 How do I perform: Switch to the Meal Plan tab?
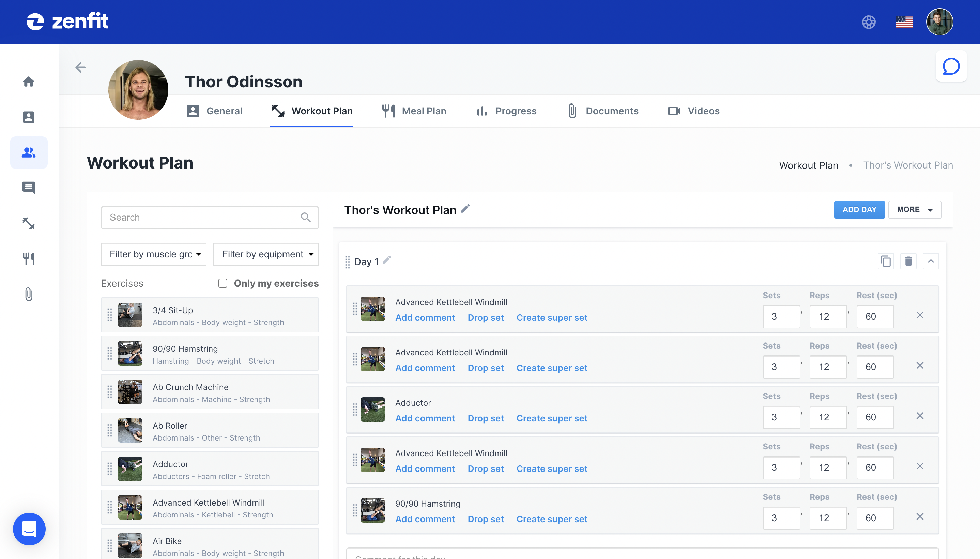[414, 111]
